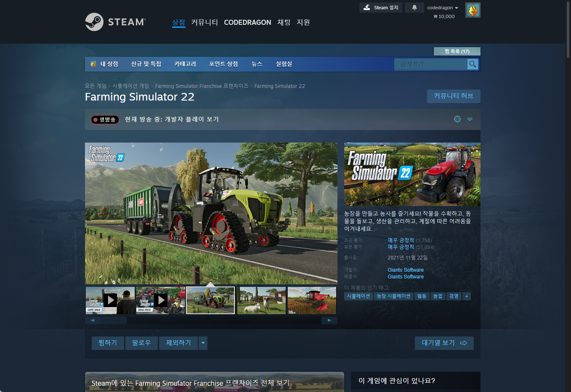Open the 찜 목록 (17) wishlist button
The image size is (571, 392).
pyautogui.click(x=457, y=51)
